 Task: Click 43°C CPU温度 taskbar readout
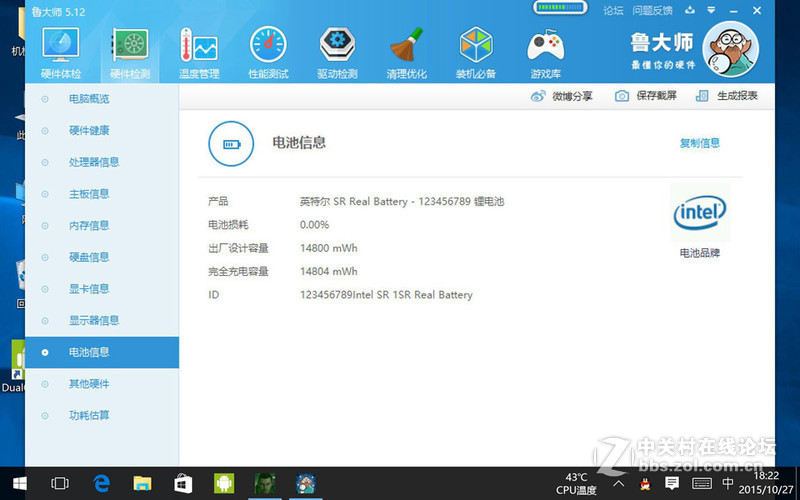[576, 484]
